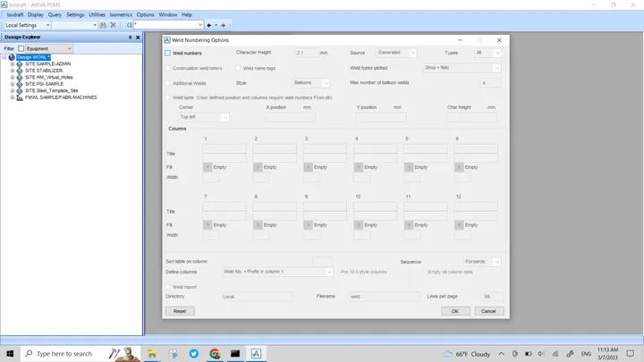Open the Equipment filter dropdown

coord(49,48)
